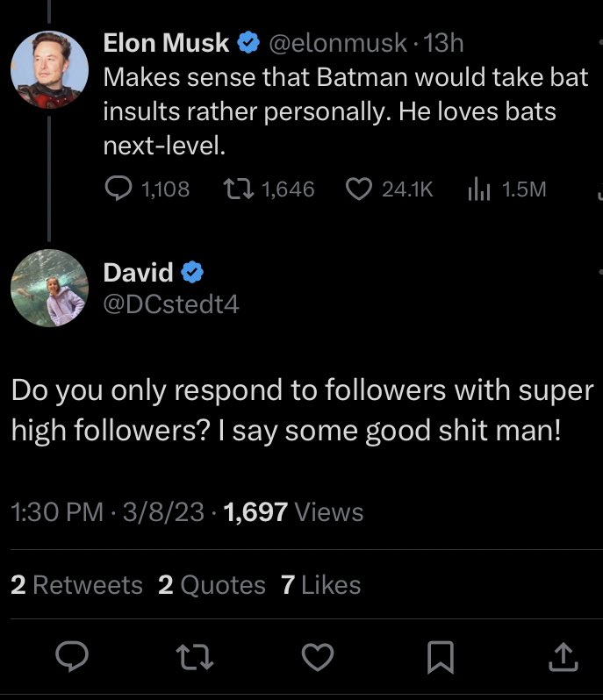Like Elon Musk's tweet with 24.1K likes
This screenshot has width=603, height=700.
point(357,189)
